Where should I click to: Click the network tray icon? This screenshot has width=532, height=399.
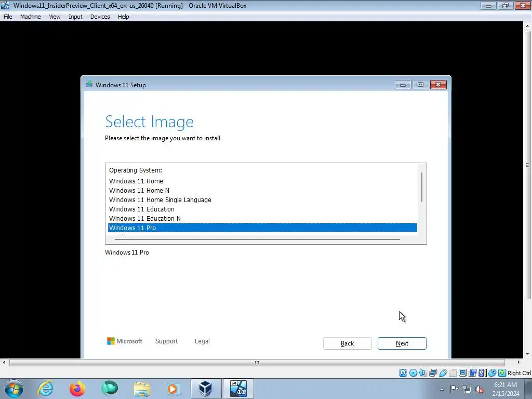(x=467, y=389)
